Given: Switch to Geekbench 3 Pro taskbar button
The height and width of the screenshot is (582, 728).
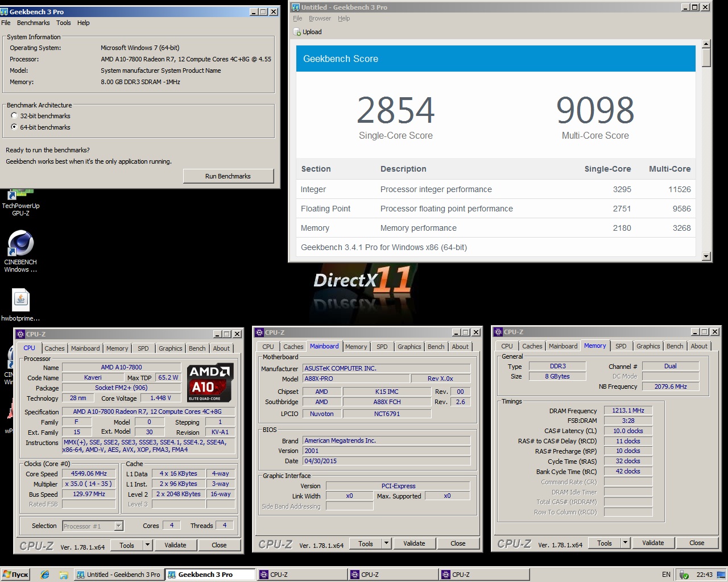Looking at the screenshot, I should 210,575.
